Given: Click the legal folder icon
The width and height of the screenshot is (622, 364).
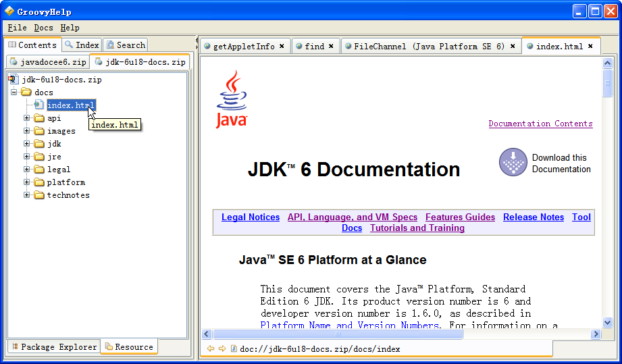Looking at the screenshot, I should pyautogui.click(x=39, y=170).
